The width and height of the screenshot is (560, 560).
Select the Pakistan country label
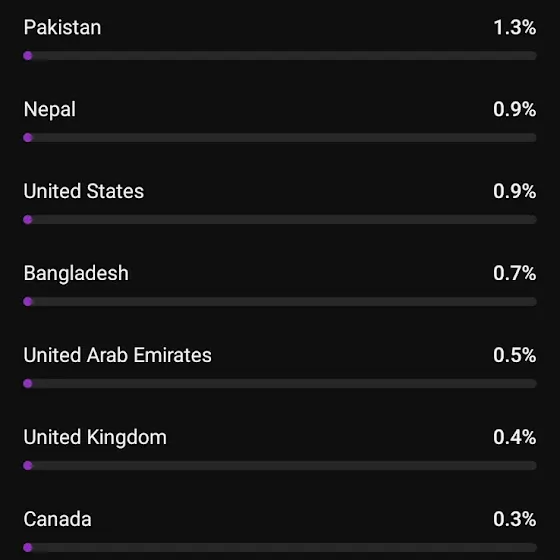click(62, 28)
